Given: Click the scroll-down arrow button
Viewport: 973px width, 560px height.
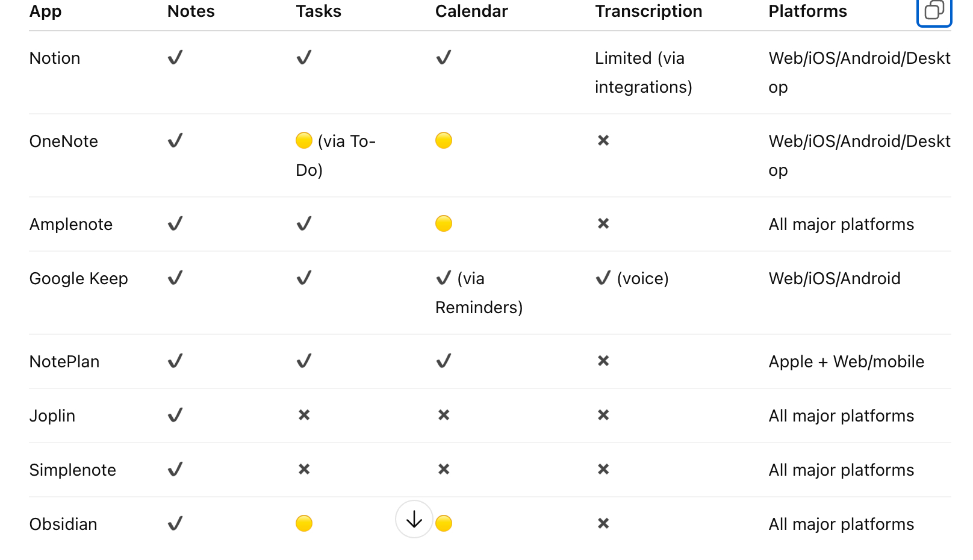Looking at the screenshot, I should [414, 519].
